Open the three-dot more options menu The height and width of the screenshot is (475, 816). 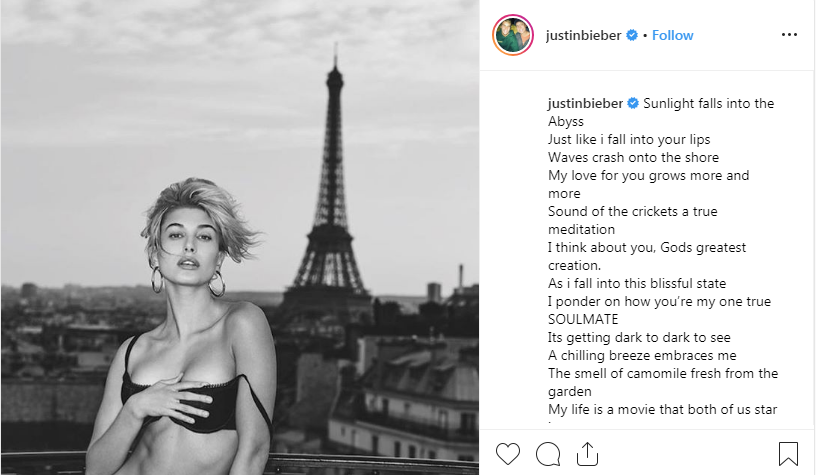[789, 35]
